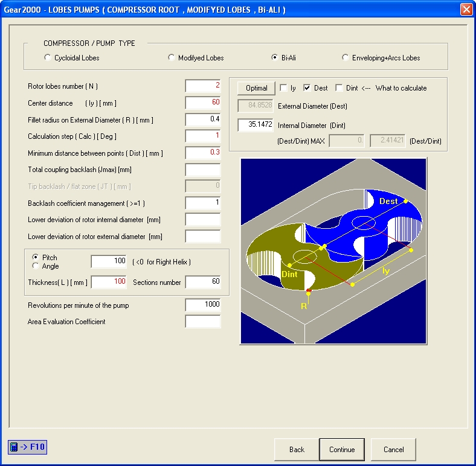Choose the Pitch radio option
This screenshot has height=466, width=476.
coord(45,257)
